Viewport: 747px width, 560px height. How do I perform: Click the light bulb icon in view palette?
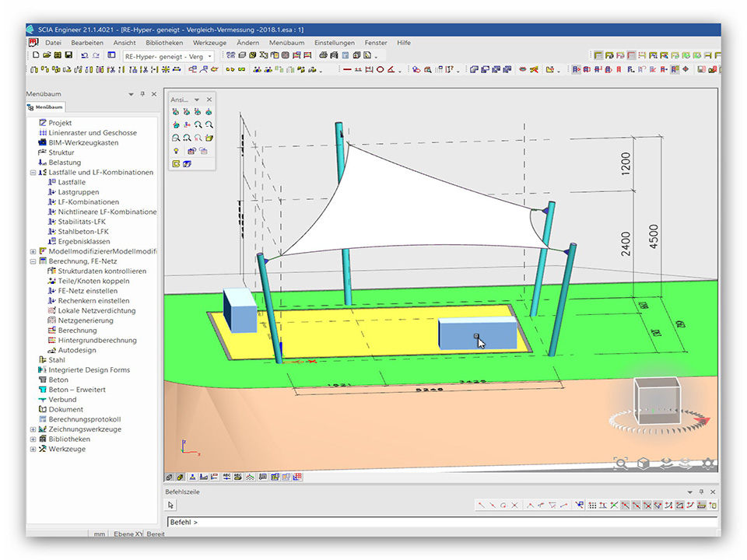point(176,150)
